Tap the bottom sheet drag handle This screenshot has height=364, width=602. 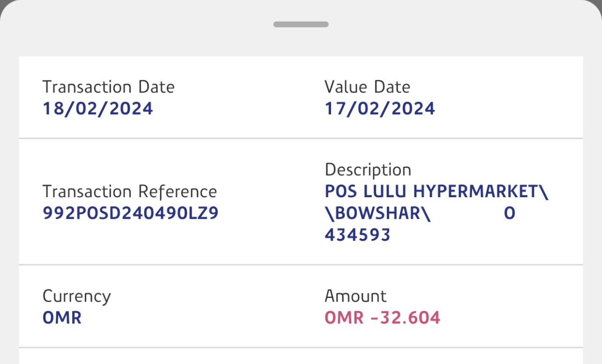click(x=301, y=24)
